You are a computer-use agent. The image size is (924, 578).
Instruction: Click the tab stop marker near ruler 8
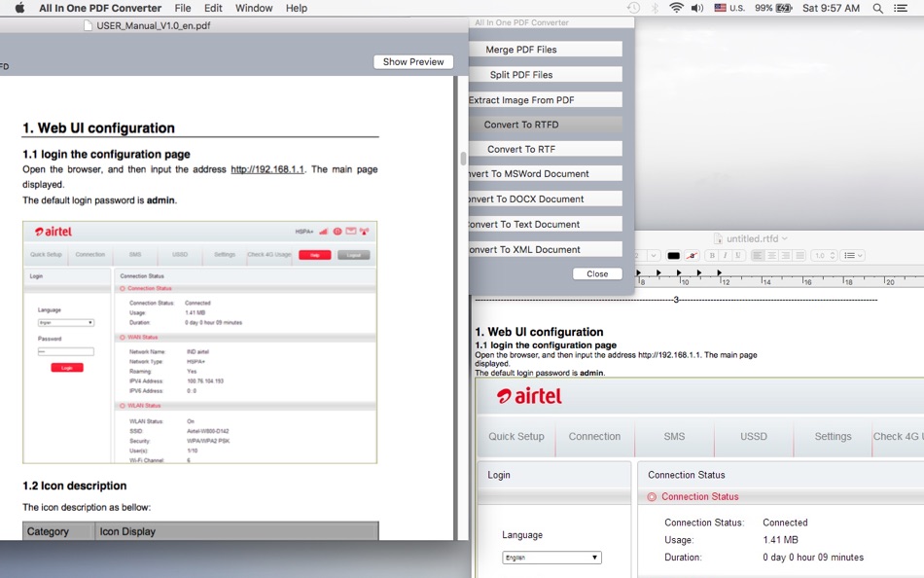(x=638, y=272)
